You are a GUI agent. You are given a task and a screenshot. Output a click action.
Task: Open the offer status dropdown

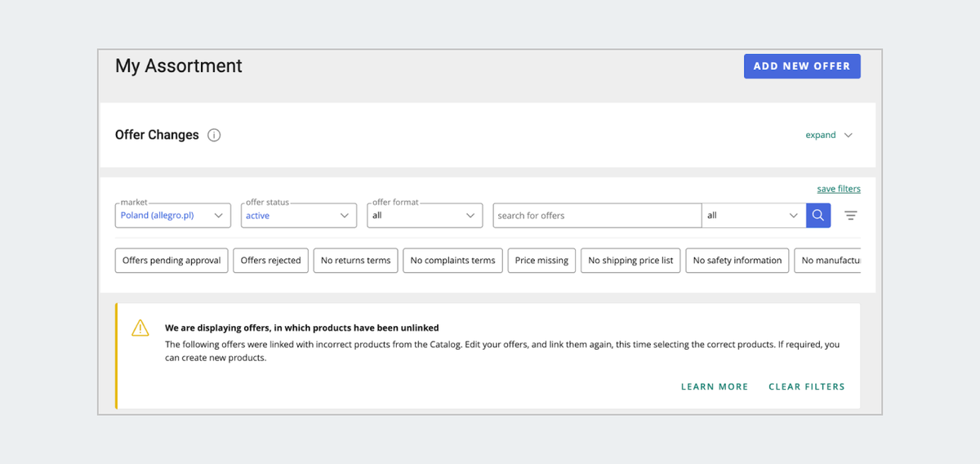pyautogui.click(x=299, y=216)
